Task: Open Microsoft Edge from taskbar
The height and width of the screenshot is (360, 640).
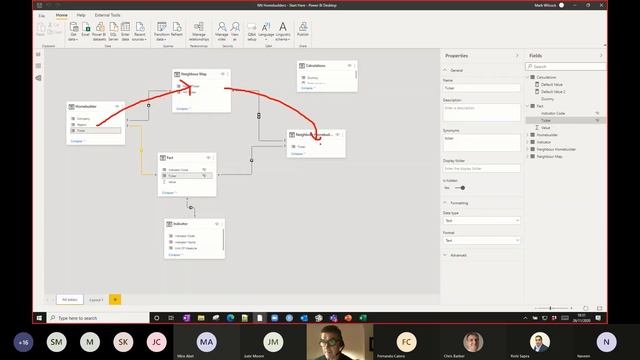Action: click(x=230, y=318)
